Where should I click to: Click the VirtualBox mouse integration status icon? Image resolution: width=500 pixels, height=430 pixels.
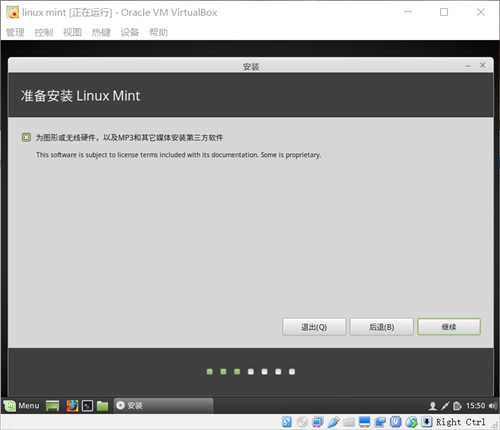pos(411,422)
